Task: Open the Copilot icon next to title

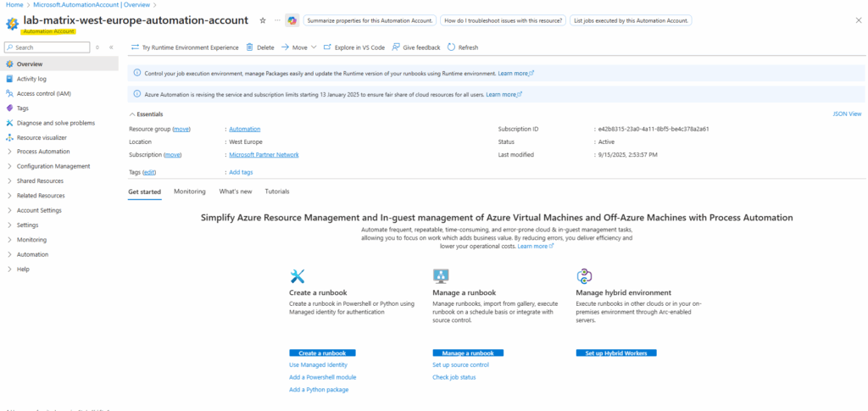Action: 292,20
